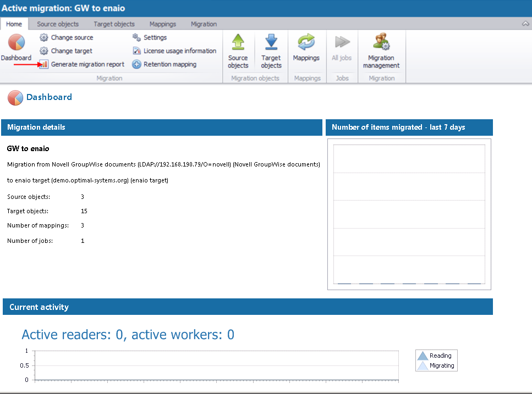The image size is (532, 394).
Task: Switch to the Source objects tab
Action: tap(58, 24)
